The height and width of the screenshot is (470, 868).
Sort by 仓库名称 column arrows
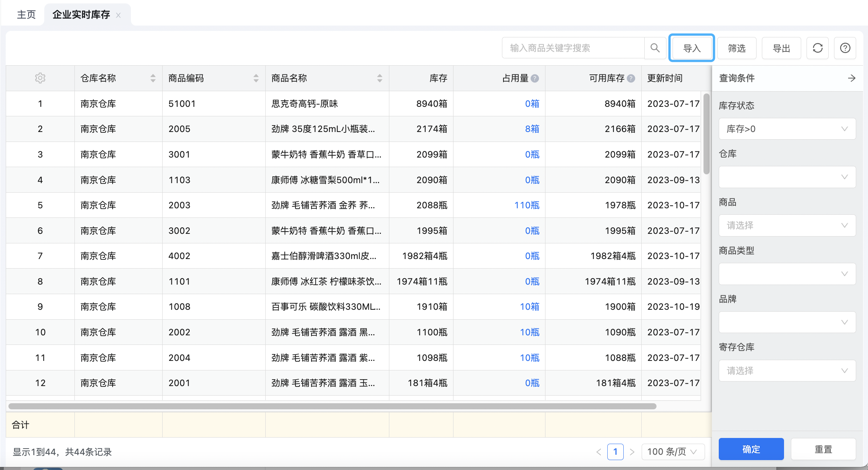153,78
